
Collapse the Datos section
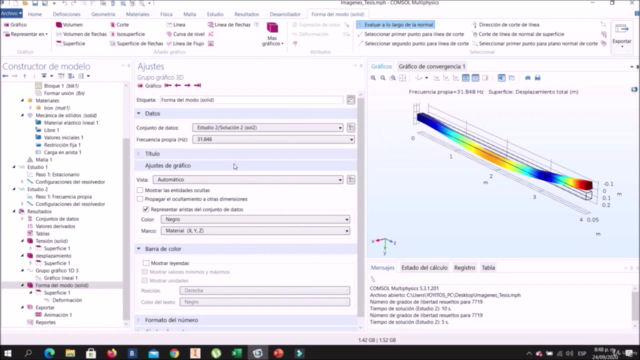click(x=138, y=113)
